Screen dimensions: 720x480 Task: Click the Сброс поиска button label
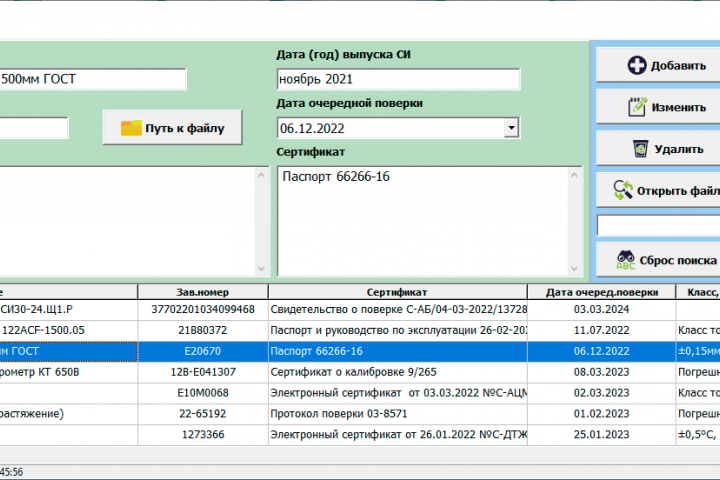(x=678, y=260)
